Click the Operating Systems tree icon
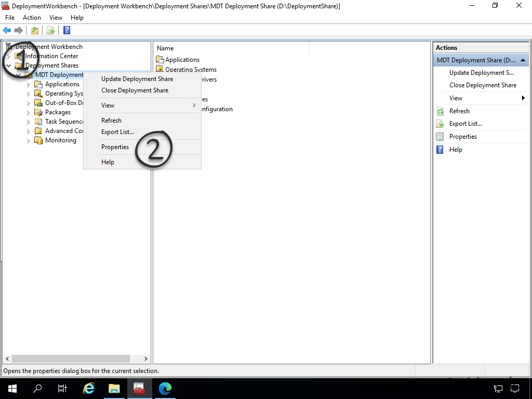The height and width of the screenshot is (399, 532). coord(38,94)
